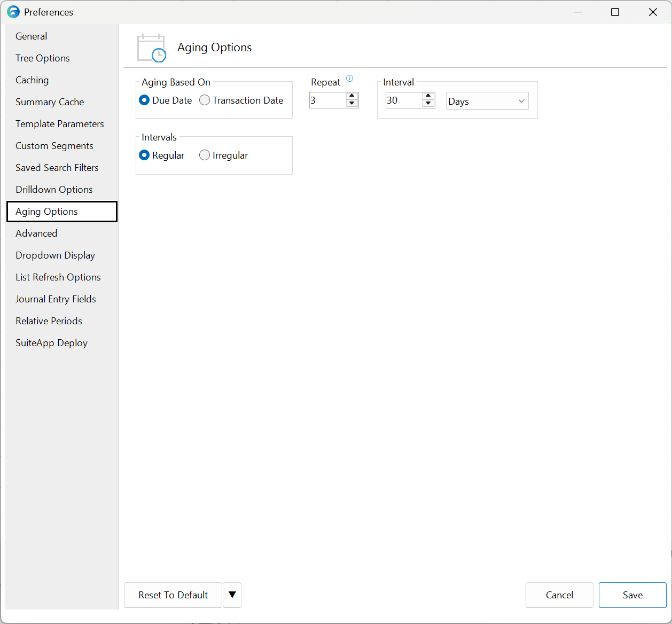The width and height of the screenshot is (672, 624).
Task: Decrease the Interval value with down arrow
Action: tap(428, 104)
